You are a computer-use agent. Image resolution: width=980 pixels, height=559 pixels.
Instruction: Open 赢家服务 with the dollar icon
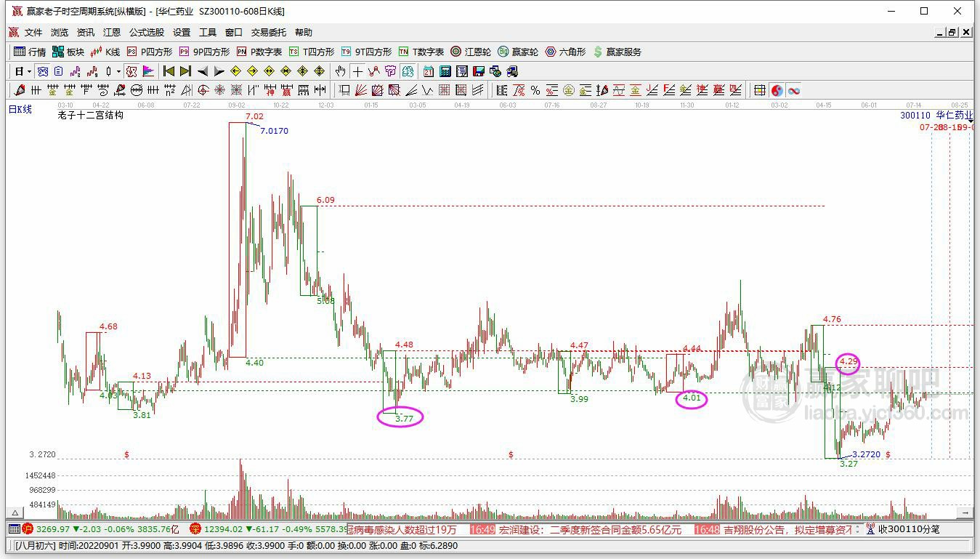[617, 52]
